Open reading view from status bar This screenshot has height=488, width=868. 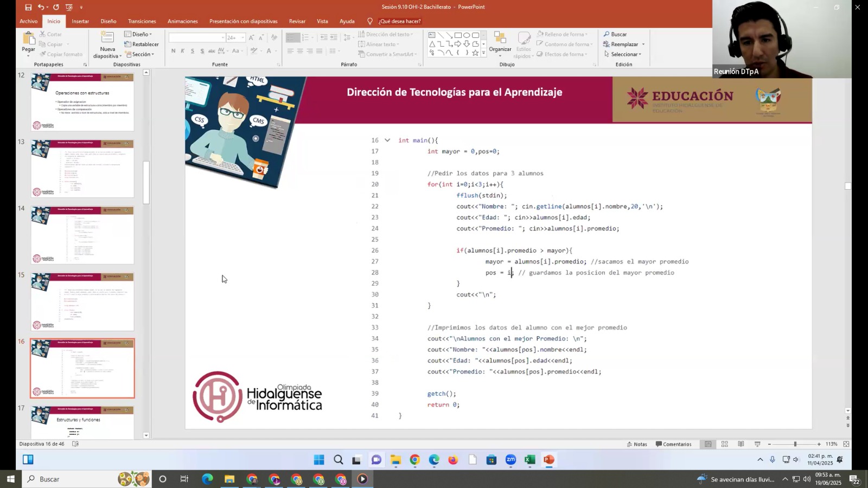click(741, 444)
